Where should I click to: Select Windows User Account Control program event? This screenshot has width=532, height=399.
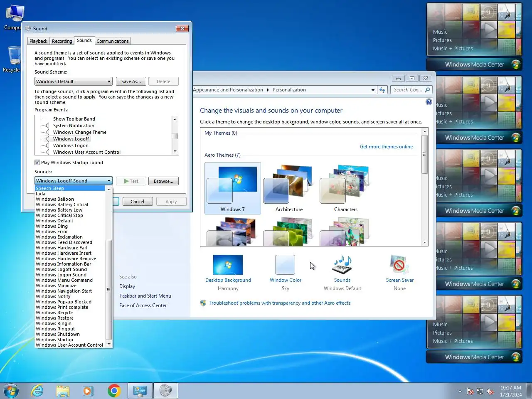click(87, 152)
